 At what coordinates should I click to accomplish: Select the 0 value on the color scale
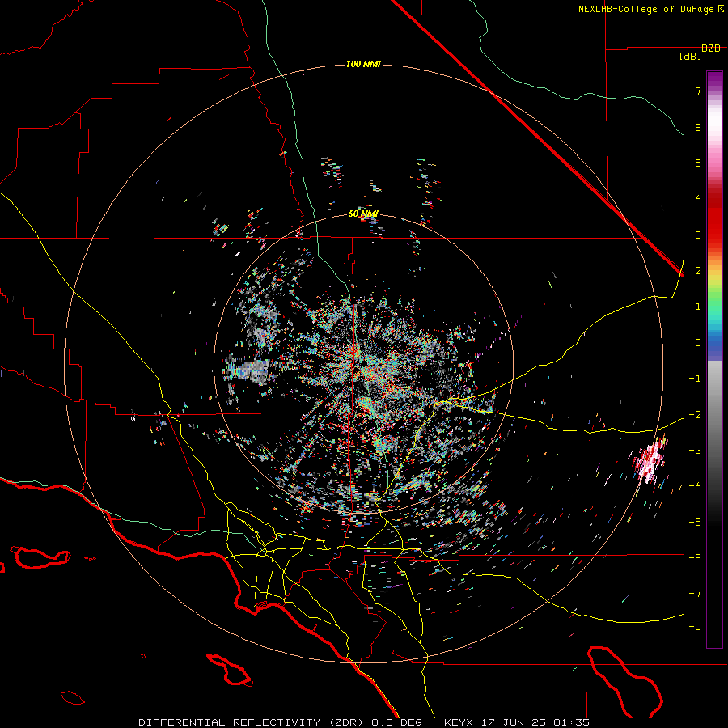click(697, 343)
